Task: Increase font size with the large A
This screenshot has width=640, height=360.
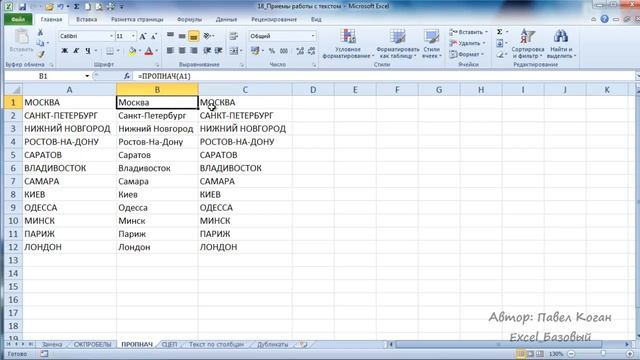Action: (x=143, y=36)
